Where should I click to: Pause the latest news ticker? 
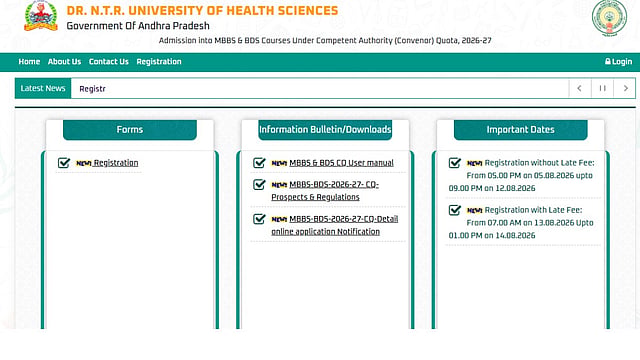[602, 88]
